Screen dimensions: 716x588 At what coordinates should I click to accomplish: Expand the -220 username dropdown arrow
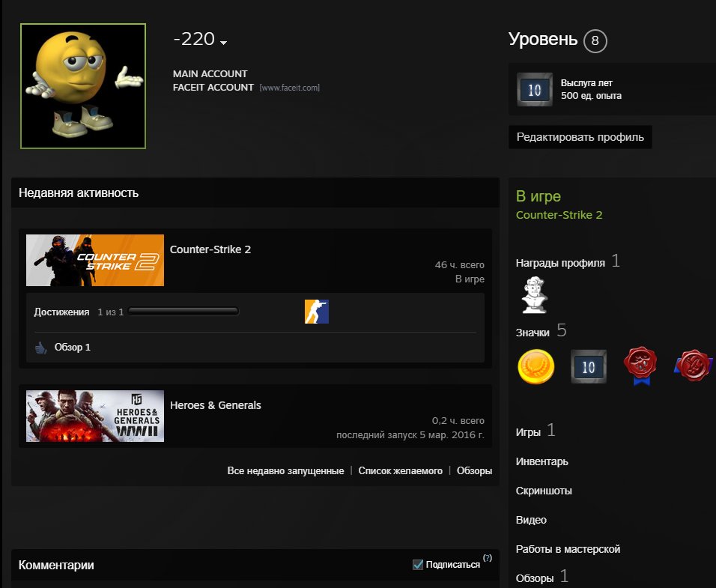coord(224,43)
